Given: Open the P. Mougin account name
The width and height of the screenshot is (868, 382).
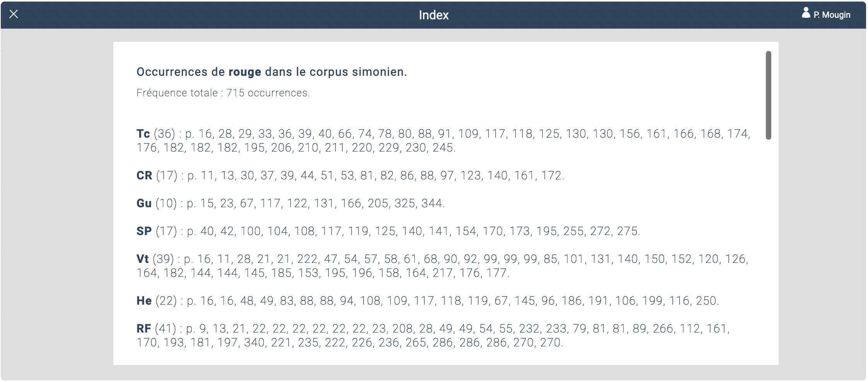Looking at the screenshot, I should click(832, 15).
